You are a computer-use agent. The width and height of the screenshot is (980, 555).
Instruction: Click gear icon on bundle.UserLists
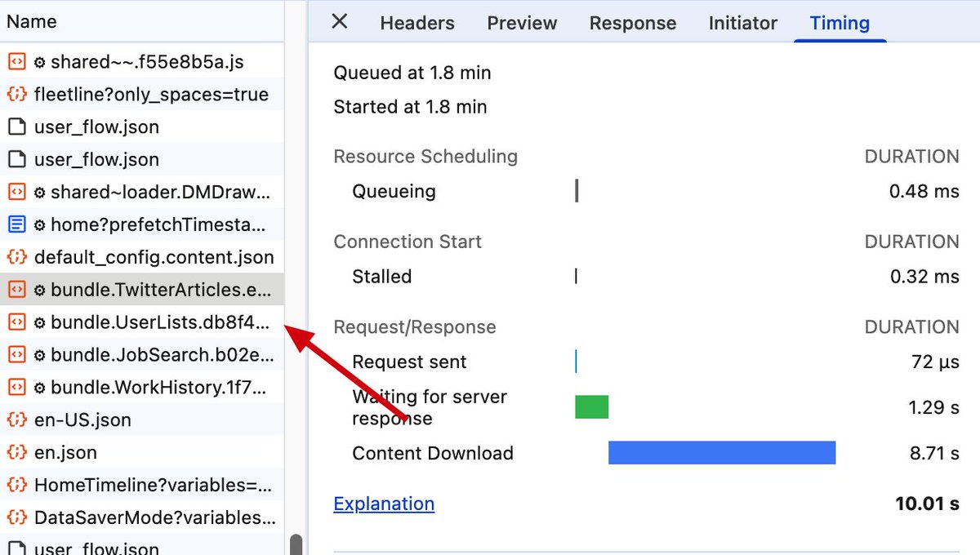(39, 323)
